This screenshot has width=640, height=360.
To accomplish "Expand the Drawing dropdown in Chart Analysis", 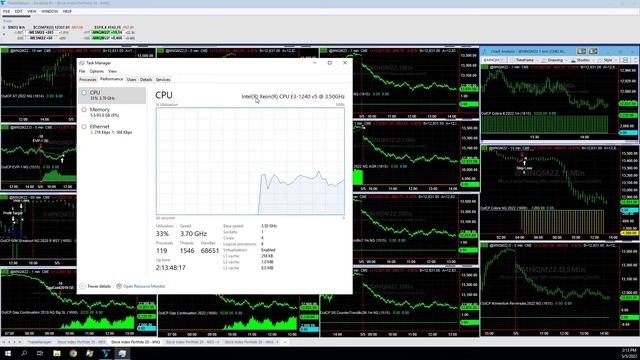I will [x=555, y=60].
